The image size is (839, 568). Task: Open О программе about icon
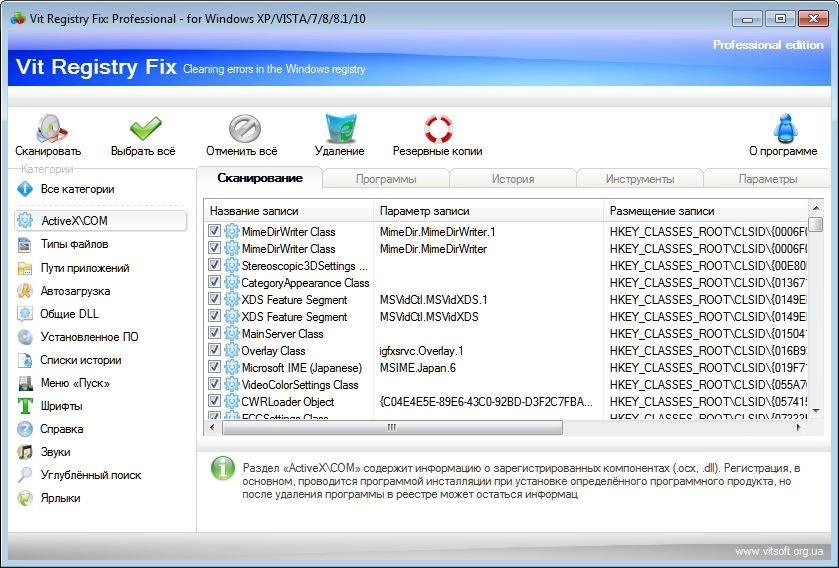point(785,128)
